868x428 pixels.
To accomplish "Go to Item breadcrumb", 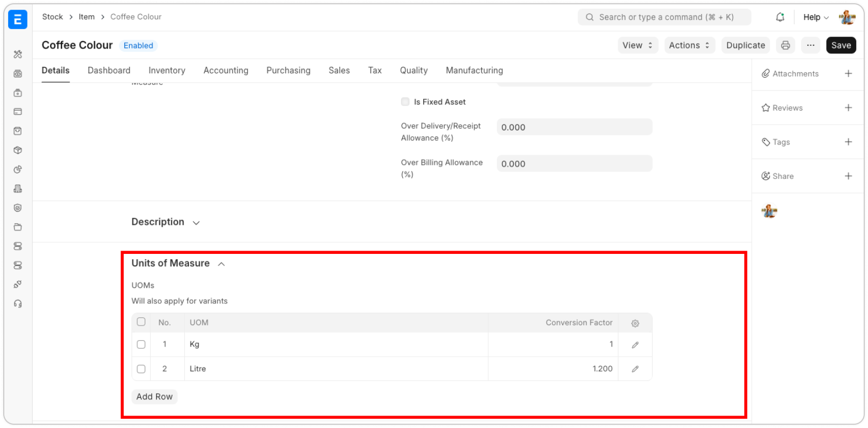I will coord(87,17).
